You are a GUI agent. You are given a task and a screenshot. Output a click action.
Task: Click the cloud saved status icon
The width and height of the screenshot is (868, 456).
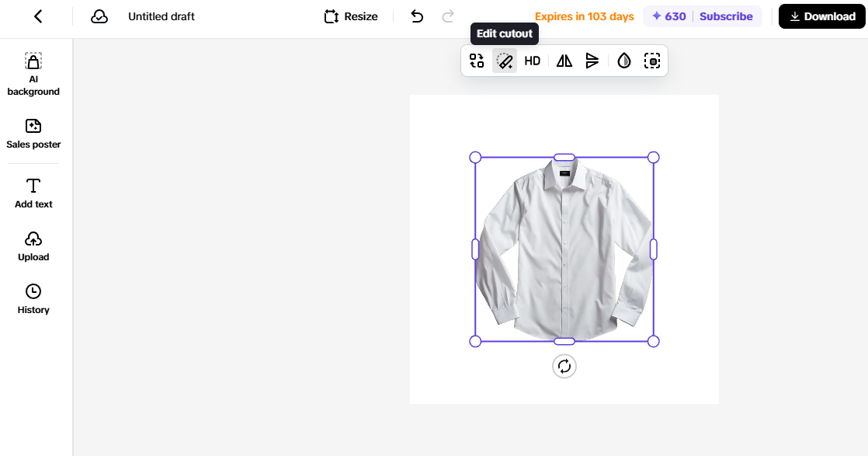pos(99,16)
